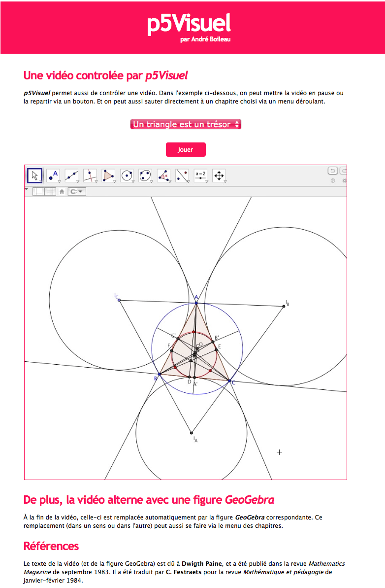
Task: Click the Undo arrow button
Action: pos(333,171)
